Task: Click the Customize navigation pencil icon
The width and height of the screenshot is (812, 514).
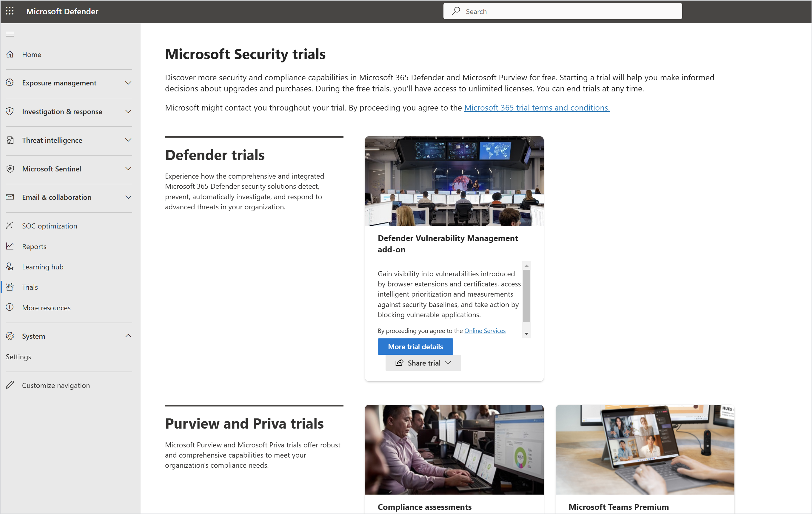Action: (x=10, y=385)
